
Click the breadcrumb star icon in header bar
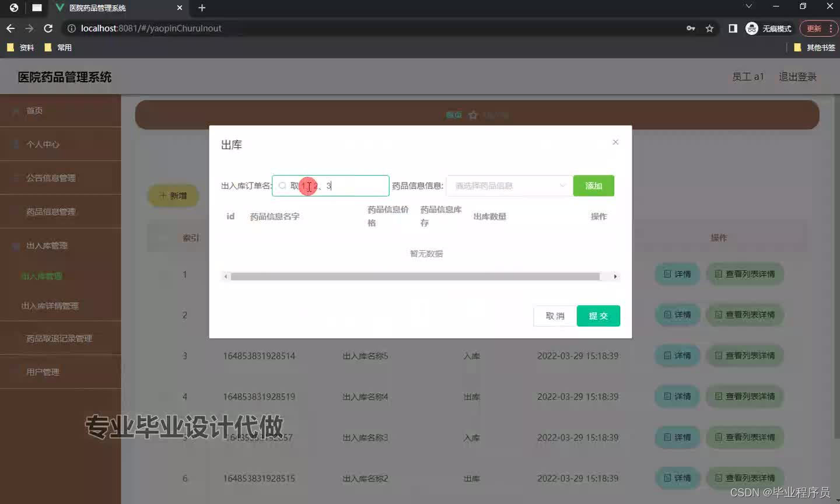click(473, 115)
